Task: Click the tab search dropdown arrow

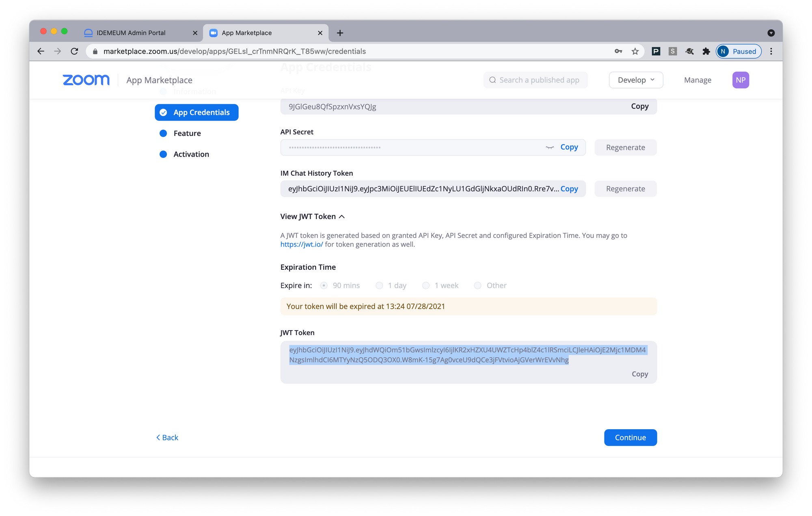Action: click(x=771, y=33)
